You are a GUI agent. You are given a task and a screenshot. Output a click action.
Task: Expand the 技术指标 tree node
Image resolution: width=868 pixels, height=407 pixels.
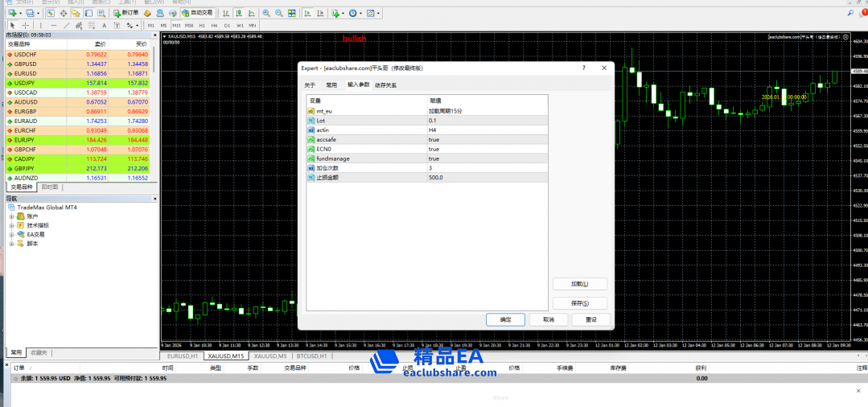12,225
